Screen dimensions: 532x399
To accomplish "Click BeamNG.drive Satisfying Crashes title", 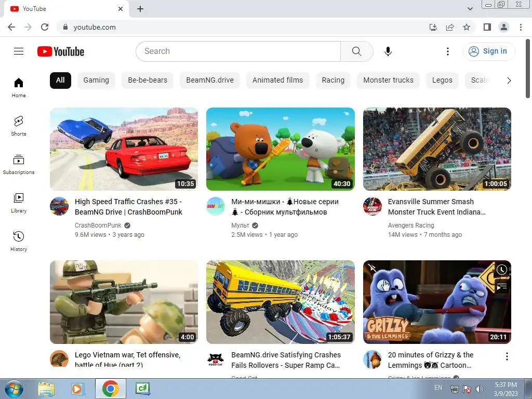I will coord(286,360).
